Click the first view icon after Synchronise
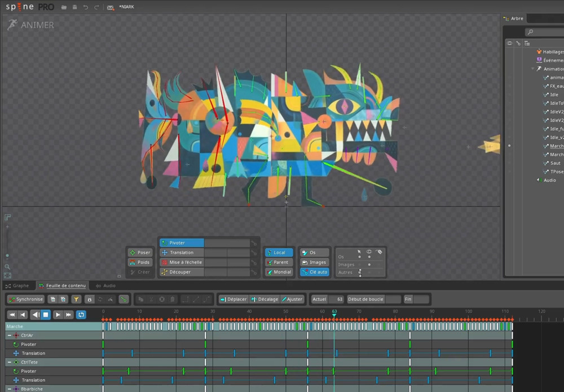Screen dimensions: 564x392 [x=53, y=299]
